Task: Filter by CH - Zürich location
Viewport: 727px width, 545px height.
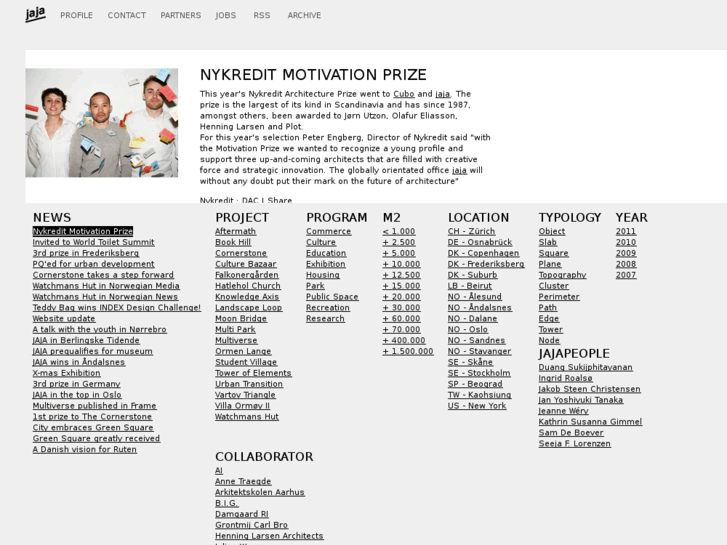Action: click(472, 231)
